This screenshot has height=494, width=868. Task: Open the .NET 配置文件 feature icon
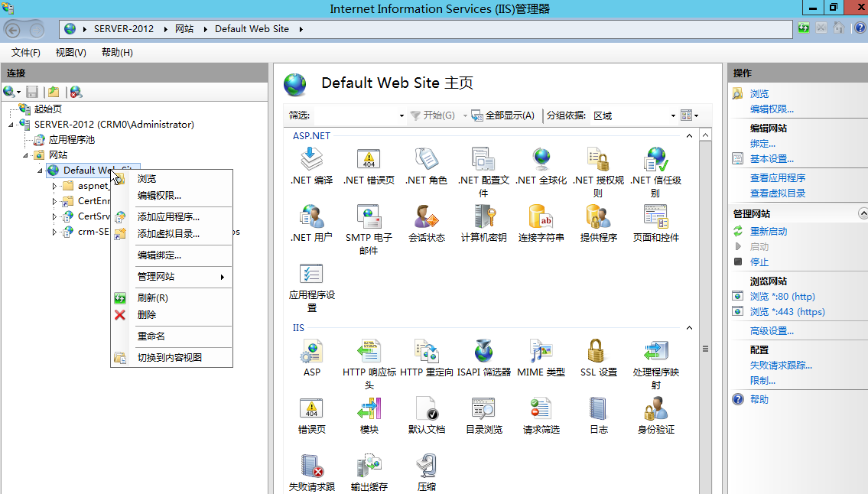[x=484, y=160]
